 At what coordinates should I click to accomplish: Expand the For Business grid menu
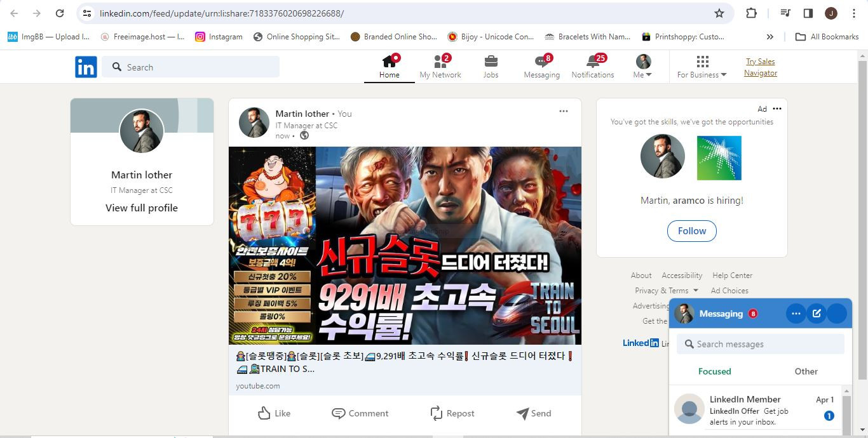[702, 67]
